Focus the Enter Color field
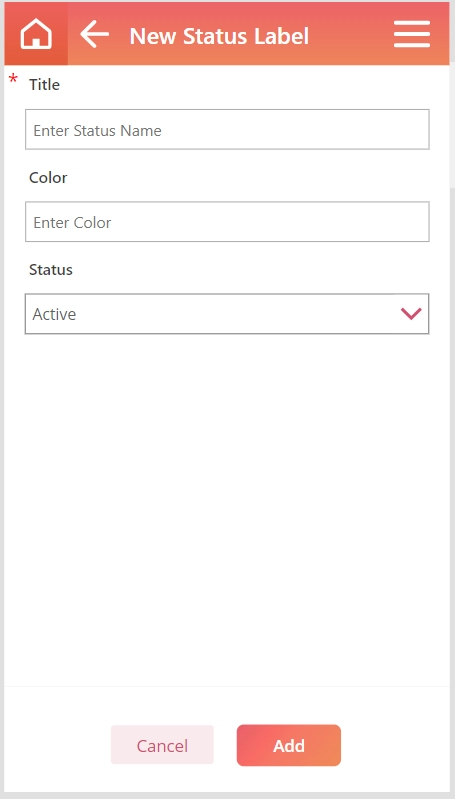Screen dimensions: 455x799 [x=227, y=222]
